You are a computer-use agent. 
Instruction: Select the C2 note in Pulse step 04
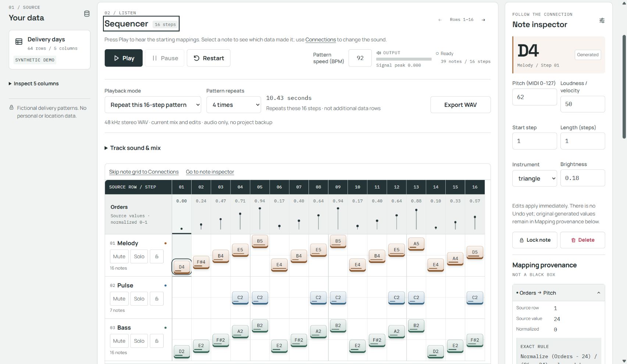[240, 298]
